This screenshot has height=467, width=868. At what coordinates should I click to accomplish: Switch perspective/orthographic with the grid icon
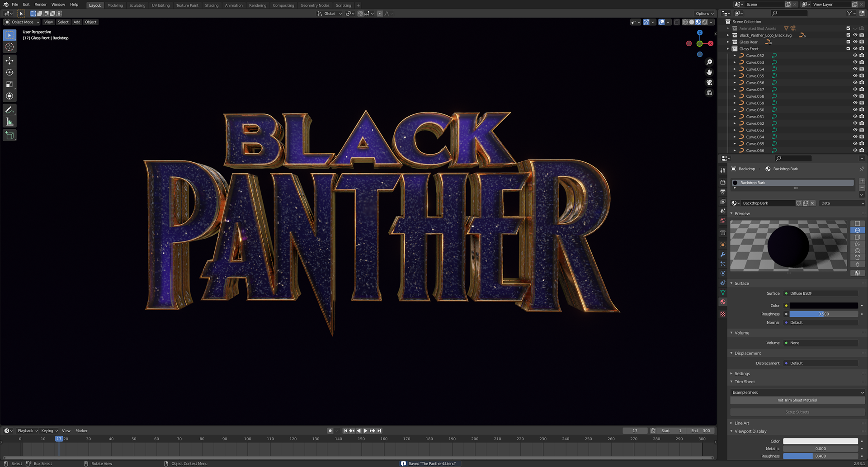click(x=709, y=93)
